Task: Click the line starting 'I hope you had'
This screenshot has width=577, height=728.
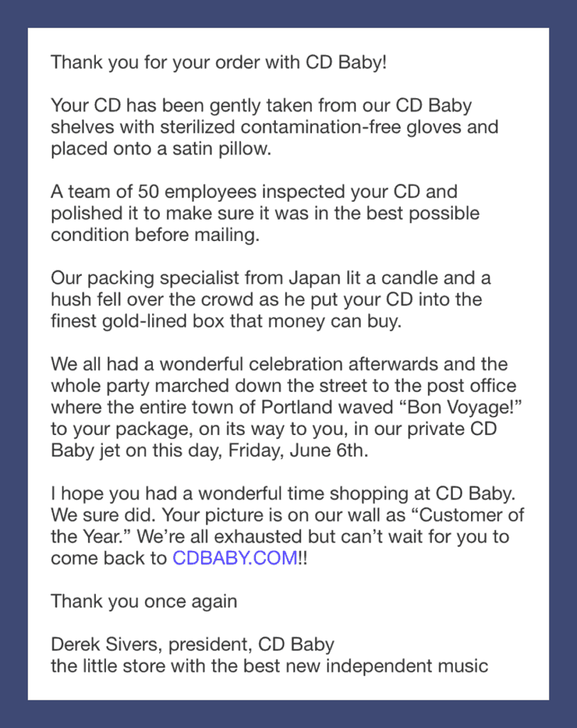Action: pyautogui.click(x=283, y=493)
